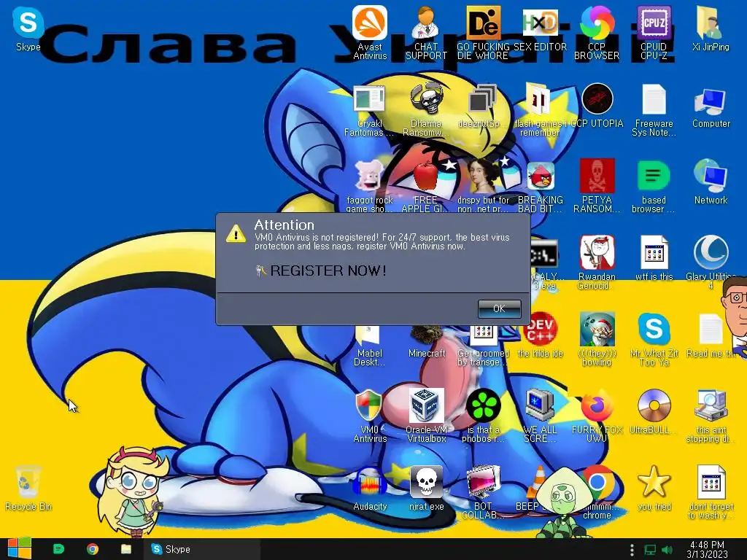Open the Mr What Zit Too Ya Skype icon

click(x=654, y=339)
